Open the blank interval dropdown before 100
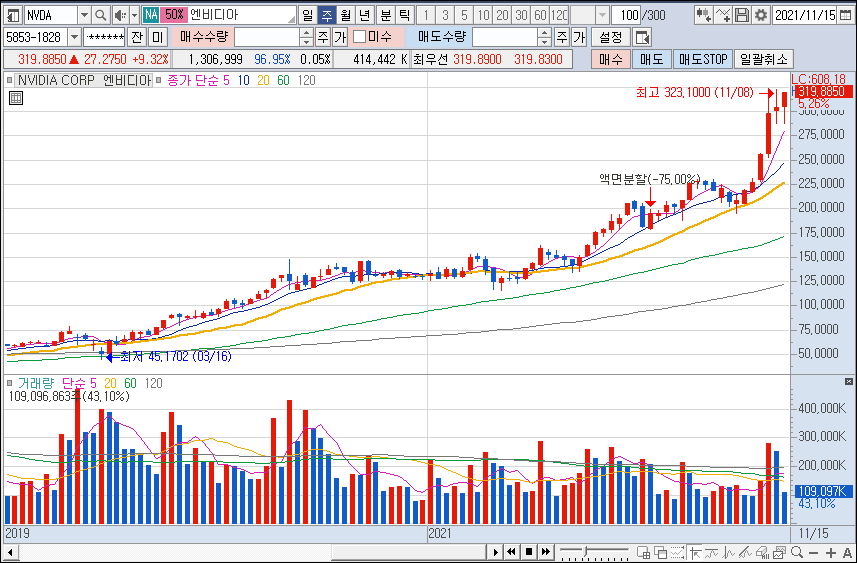Viewport: 857px width, 563px height. (x=602, y=15)
